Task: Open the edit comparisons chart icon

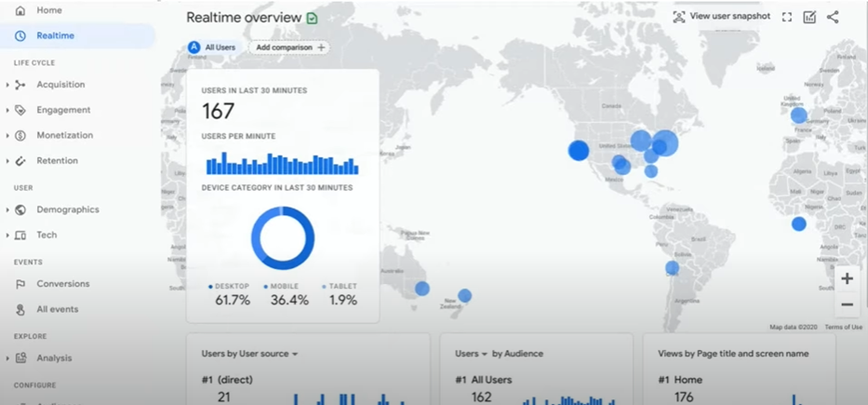Action: pos(809,17)
